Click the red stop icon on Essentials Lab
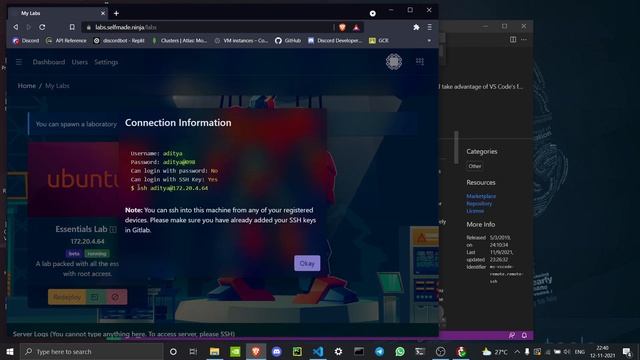Screen dimensions: 640x360 click(x=116, y=297)
